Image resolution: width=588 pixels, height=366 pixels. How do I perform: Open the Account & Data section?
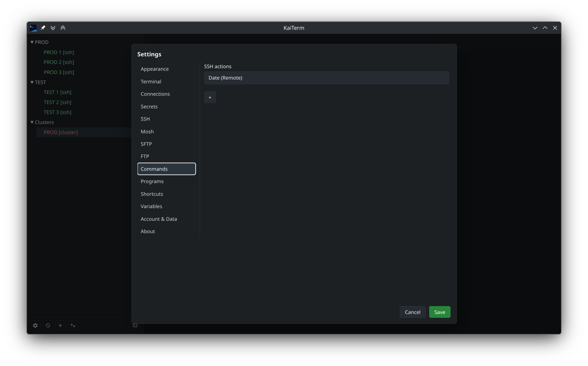pos(167,219)
